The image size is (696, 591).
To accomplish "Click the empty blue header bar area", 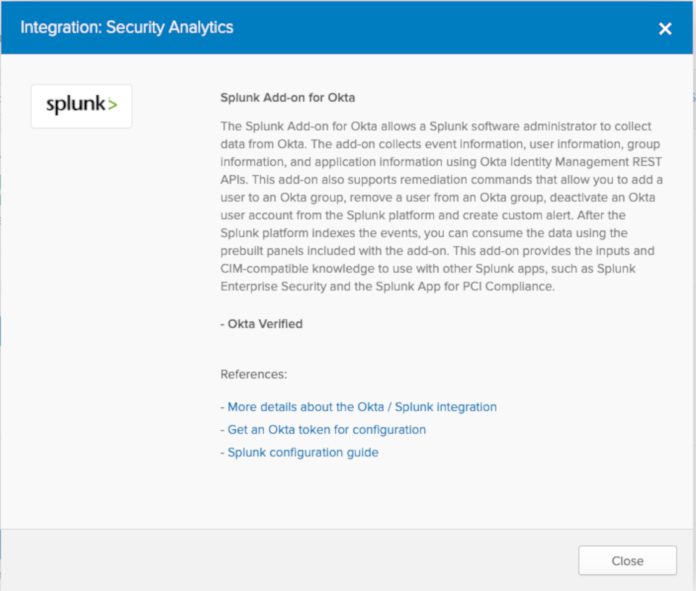I will (444, 28).
